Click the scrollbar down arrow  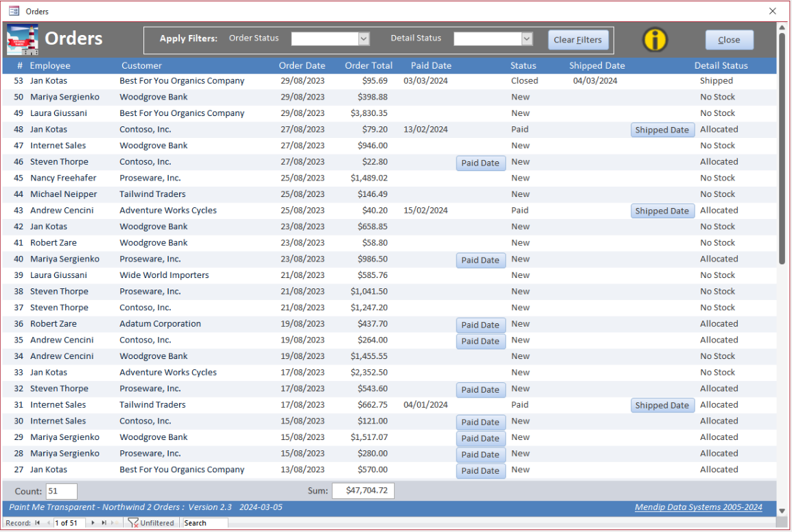tap(782, 511)
